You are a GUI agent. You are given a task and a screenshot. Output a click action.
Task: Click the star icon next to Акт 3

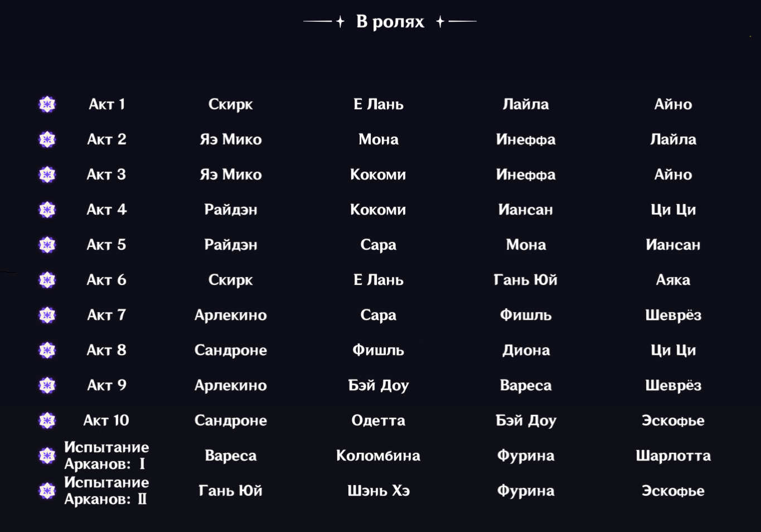tap(47, 175)
